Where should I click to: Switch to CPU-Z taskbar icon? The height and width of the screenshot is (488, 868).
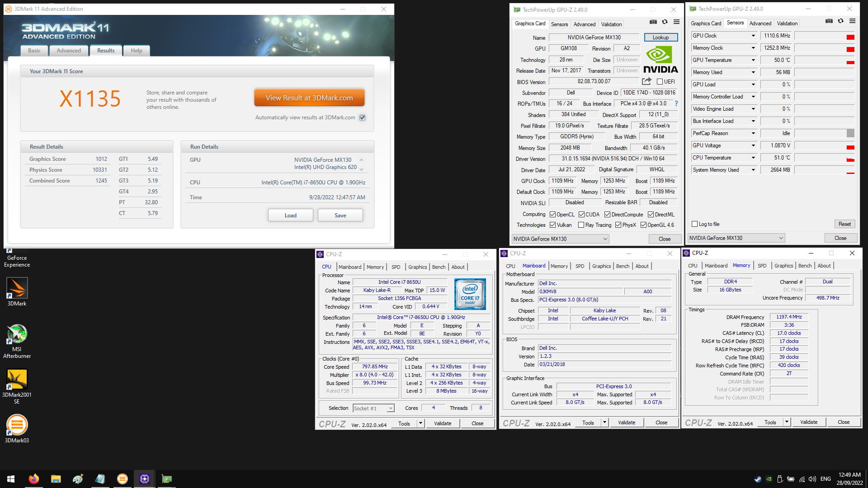tap(145, 479)
